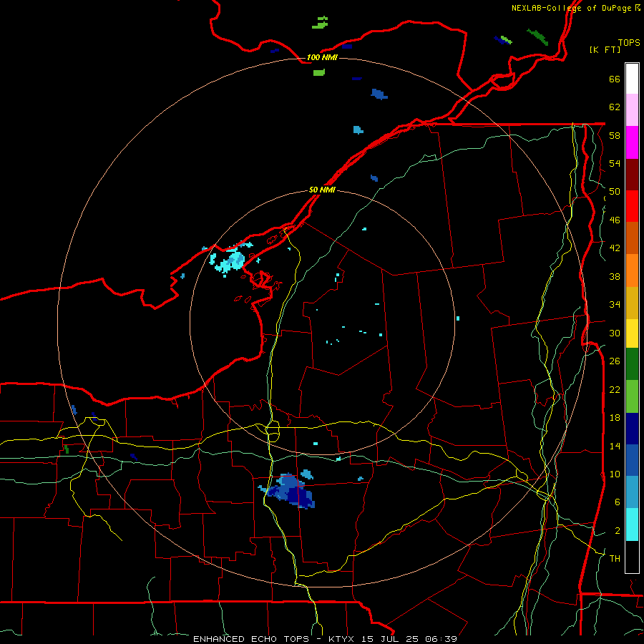Click the legend value 22
Image resolution: width=644 pixels, height=644 pixels.
point(615,389)
